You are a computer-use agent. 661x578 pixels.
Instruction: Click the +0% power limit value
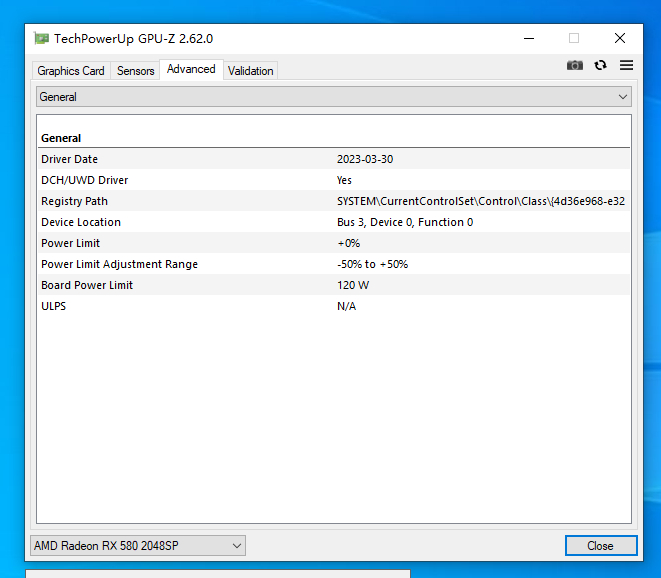pyautogui.click(x=349, y=243)
